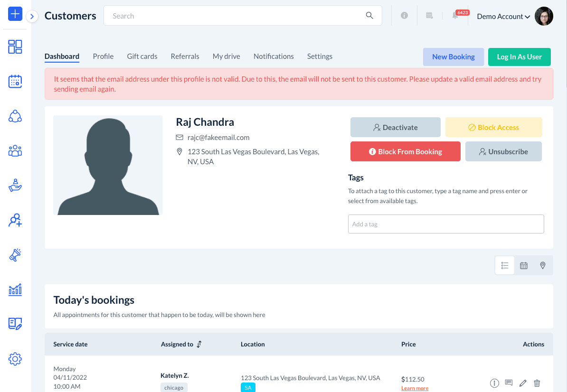
Task: Click the Unsubscribe button
Action: click(x=503, y=151)
